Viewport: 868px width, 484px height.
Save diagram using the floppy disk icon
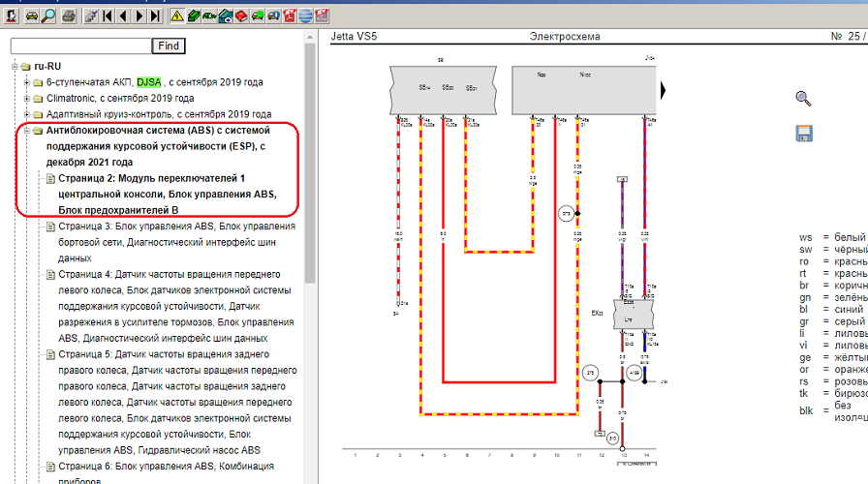pos(804,134)
